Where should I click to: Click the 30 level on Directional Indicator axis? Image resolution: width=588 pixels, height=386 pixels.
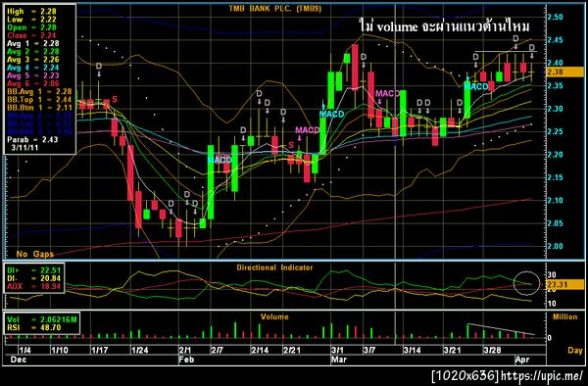(552, 275)
